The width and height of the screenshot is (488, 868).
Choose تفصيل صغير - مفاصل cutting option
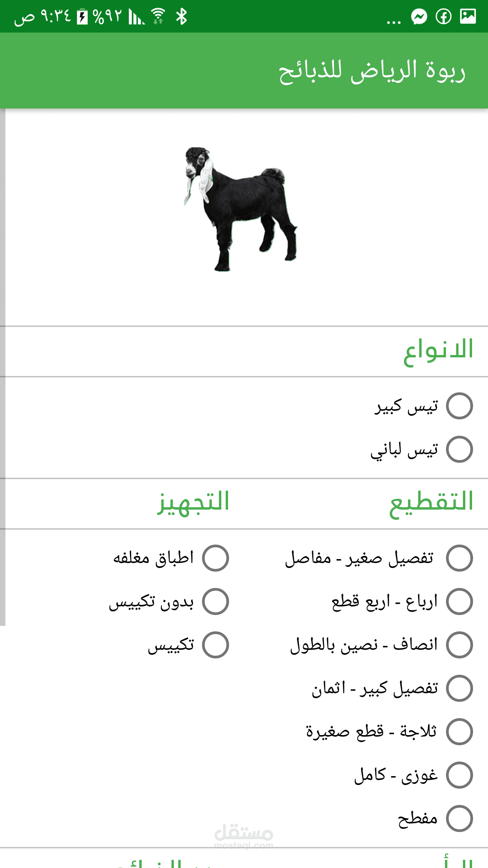tap(459, 558)
